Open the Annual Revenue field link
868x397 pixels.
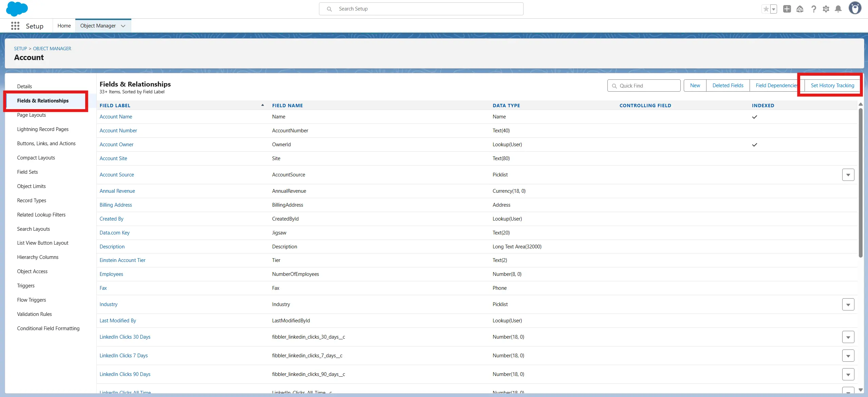pyautogui.click(x=117, y=191)
